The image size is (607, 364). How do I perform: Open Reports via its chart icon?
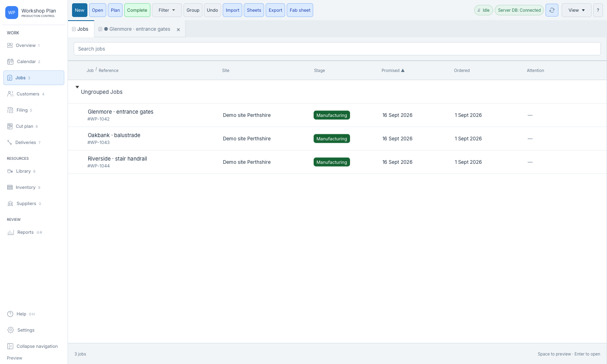[x=11, y=233]
